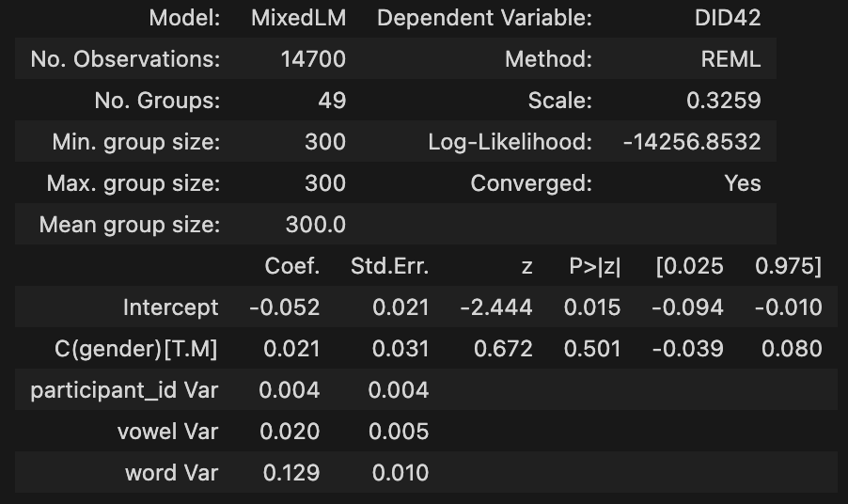Viewport: 848px width, 504px height.
Task: Select the word Var coefficient 0.129
Action: pyautogui.click(x=291, y=473)
